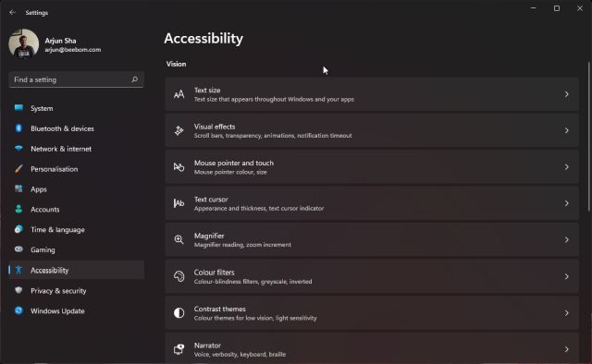The height and width of the screenshot is (364, 592).
Task: Click the Accessibility figure icon
Action: 18,270
